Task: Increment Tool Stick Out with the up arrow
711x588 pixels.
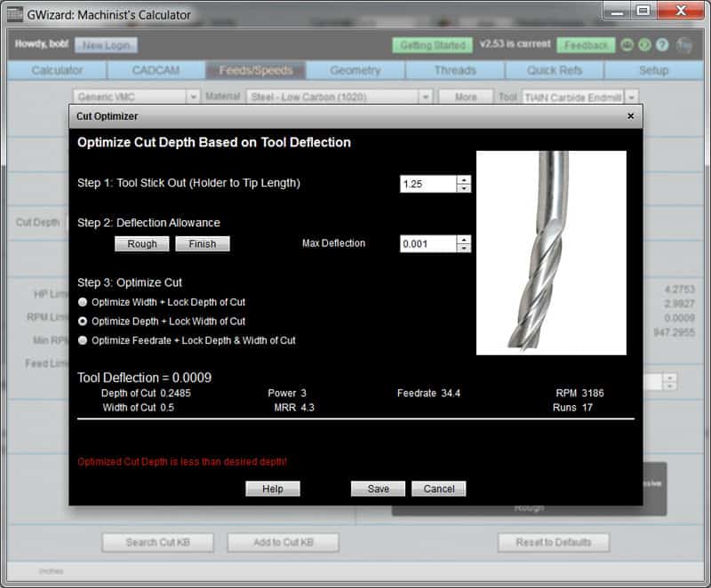Action: click(463, 179)
